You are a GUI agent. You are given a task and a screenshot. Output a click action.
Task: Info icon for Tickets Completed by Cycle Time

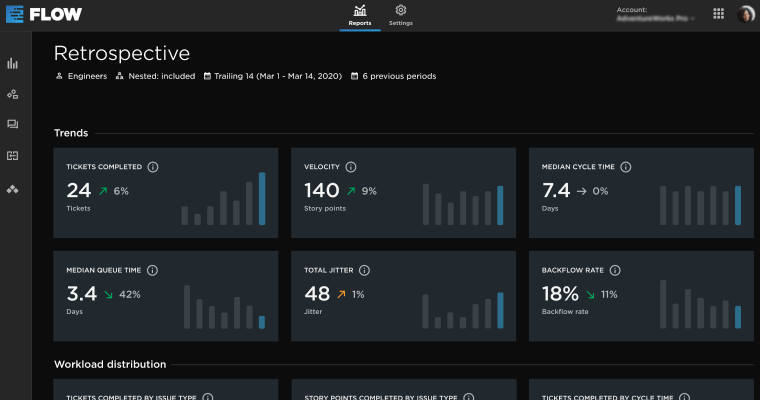(x=684, y=397)
